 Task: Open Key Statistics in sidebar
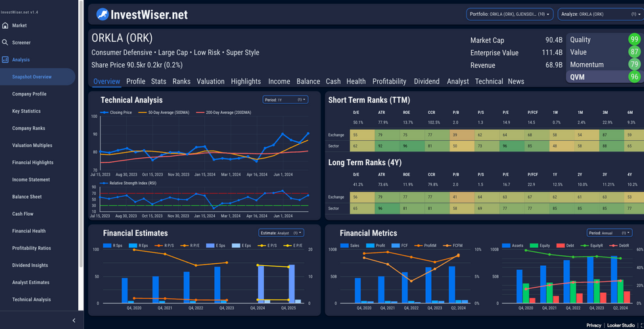pos(26,111)
